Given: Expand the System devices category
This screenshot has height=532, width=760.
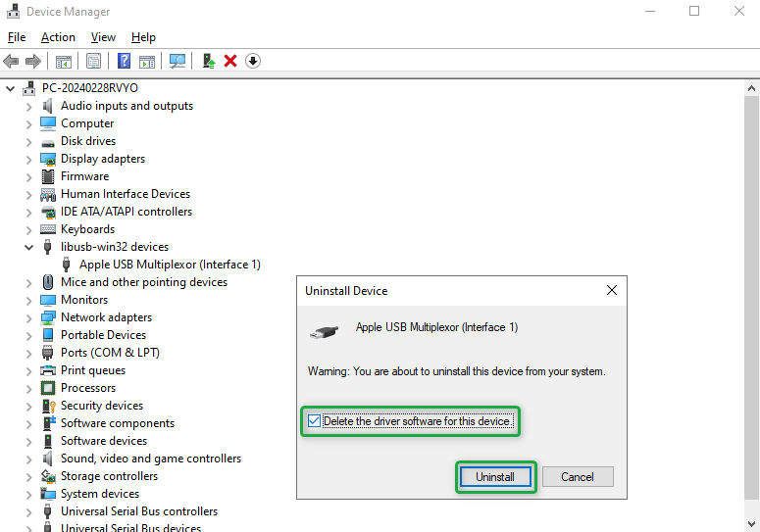Looking at the screenshot, I should [28, 495].
